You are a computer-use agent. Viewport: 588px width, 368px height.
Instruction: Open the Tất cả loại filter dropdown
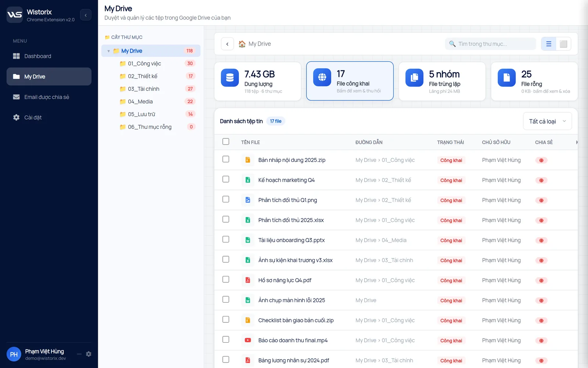pyautogui.click(x=547, y=121)
